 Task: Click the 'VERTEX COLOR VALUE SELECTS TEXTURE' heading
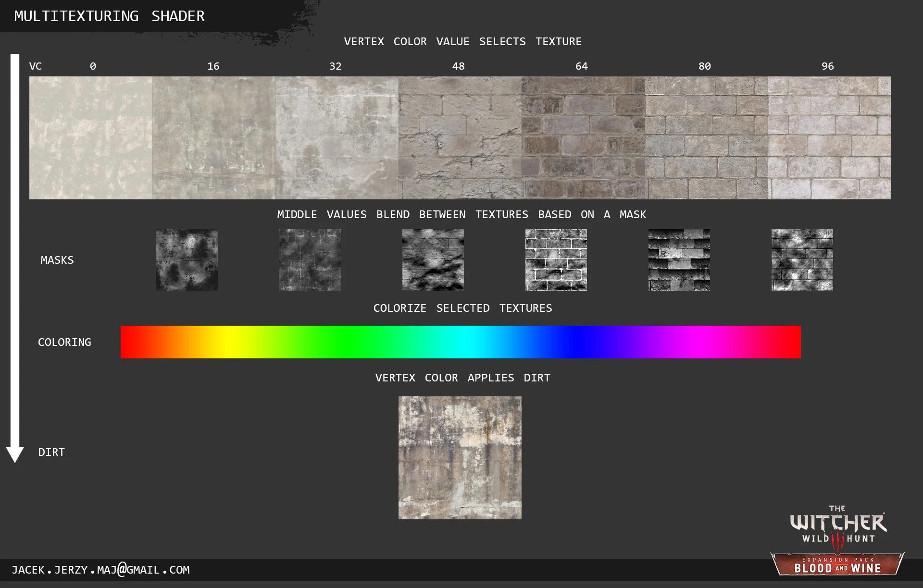(x=462, y=41)
